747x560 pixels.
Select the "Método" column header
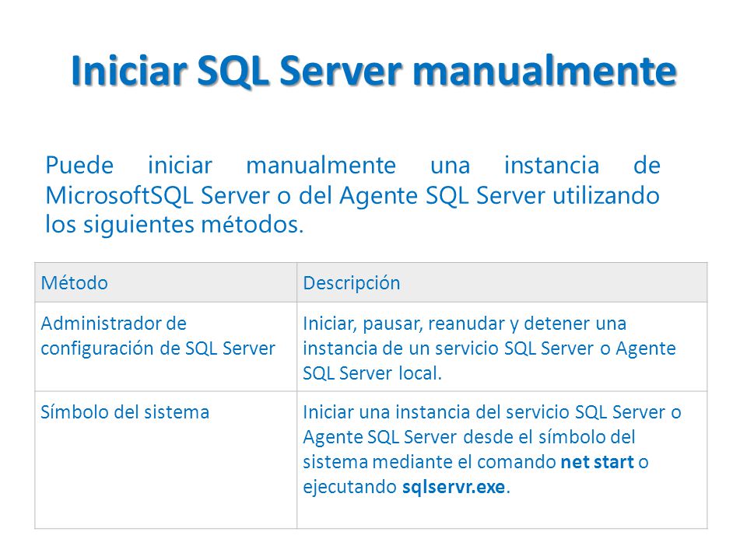click(x=166, y=282)
